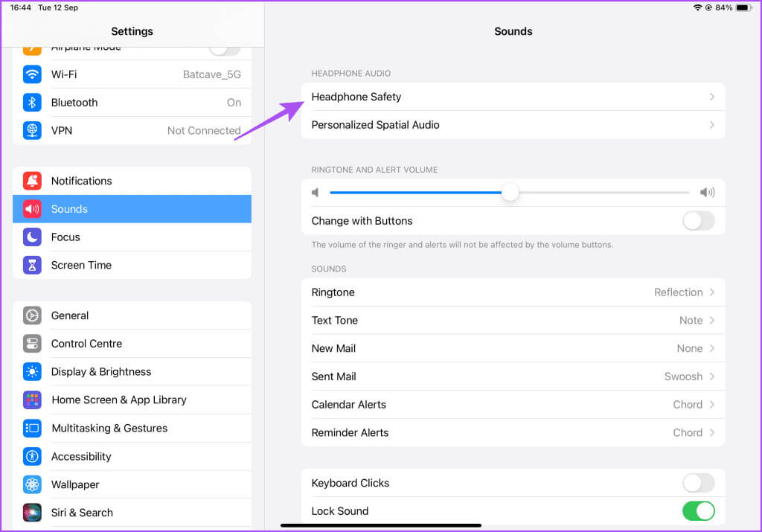The image size is (762, 532).
Task: Tap the General gear icon
Action: 32,315
